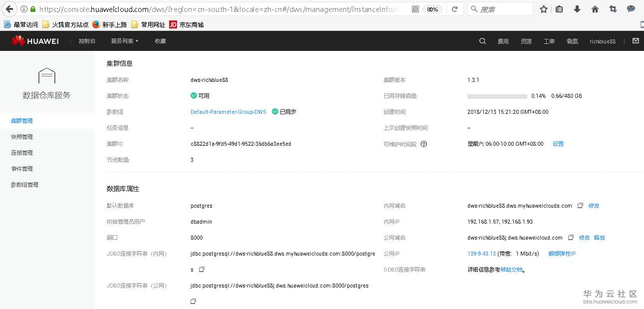The width and height of the screenshot is (644, 309).
Task: Open the Default-Parameter-Group-DWS link
Action: pyautogui.click(x=228, y=112)
